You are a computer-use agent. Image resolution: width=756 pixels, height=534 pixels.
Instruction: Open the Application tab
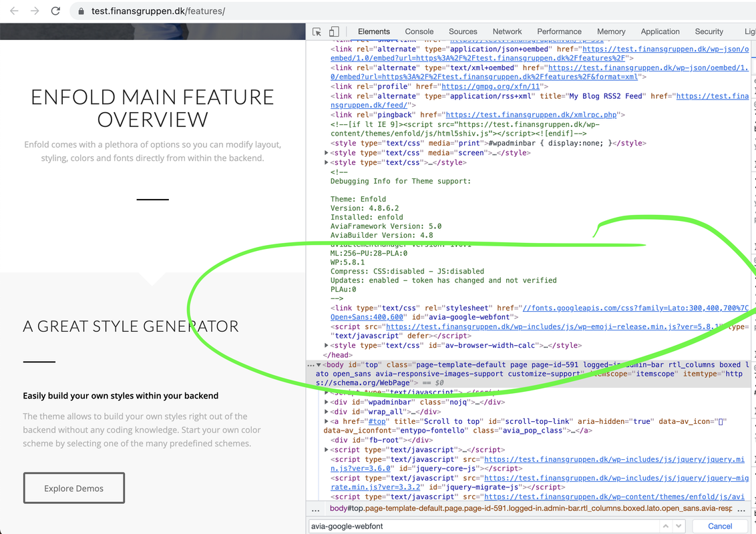660,31
